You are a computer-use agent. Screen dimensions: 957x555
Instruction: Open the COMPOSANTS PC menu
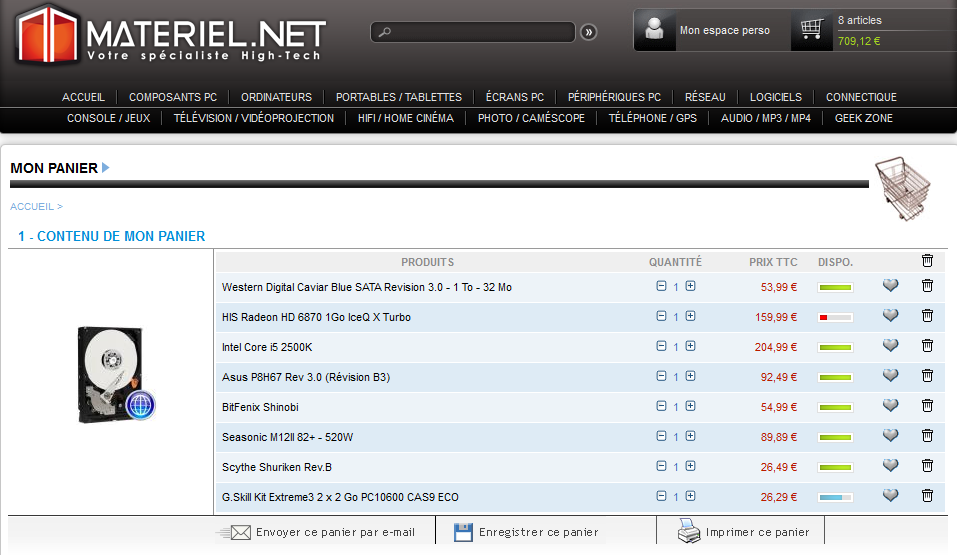pyautogui.click(x=173, y=97)
